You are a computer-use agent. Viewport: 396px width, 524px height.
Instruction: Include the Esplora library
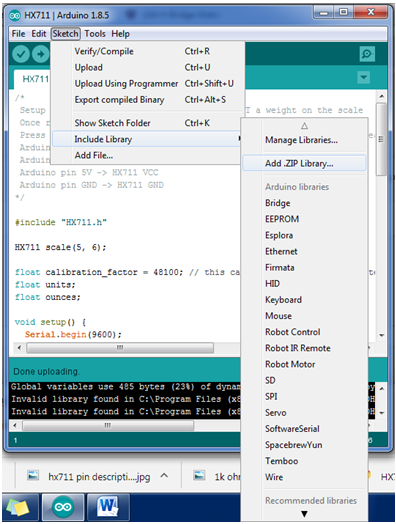click(304, 235)
